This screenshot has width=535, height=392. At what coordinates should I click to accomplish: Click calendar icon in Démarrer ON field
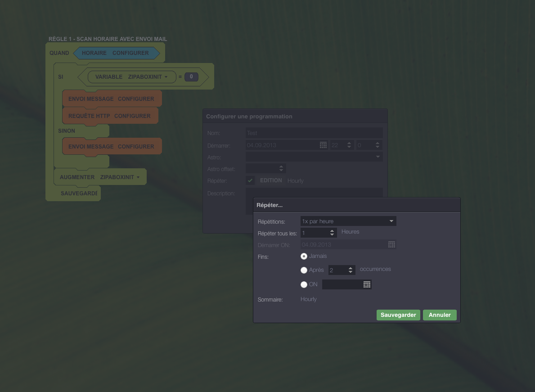coord(391,244)
